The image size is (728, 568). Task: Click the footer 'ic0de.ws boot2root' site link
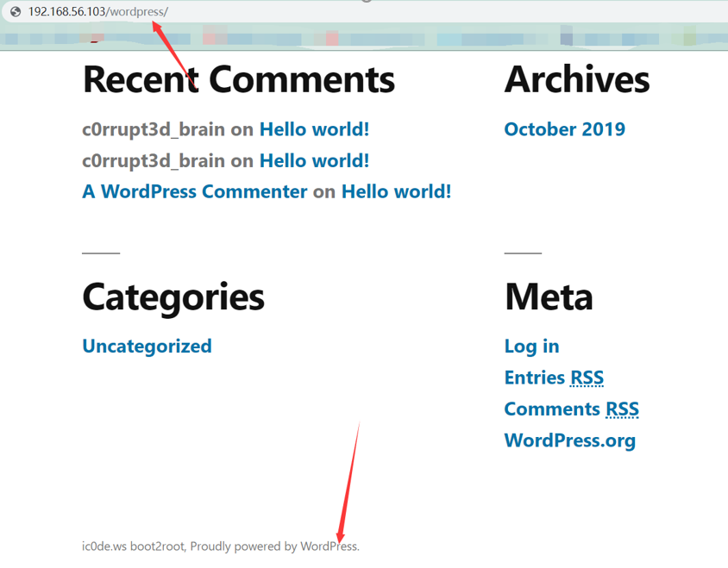(x=133, y=546)
